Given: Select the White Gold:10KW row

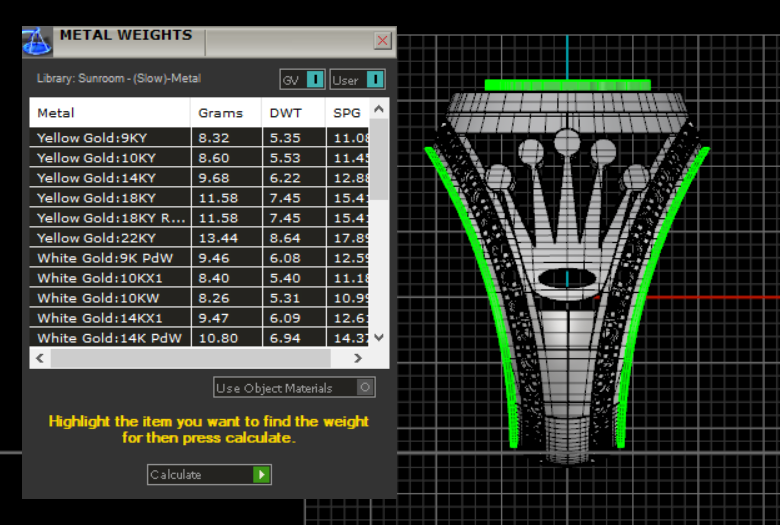Looking at the screenshot, I should pyautogui.click(x=110, y=298).
